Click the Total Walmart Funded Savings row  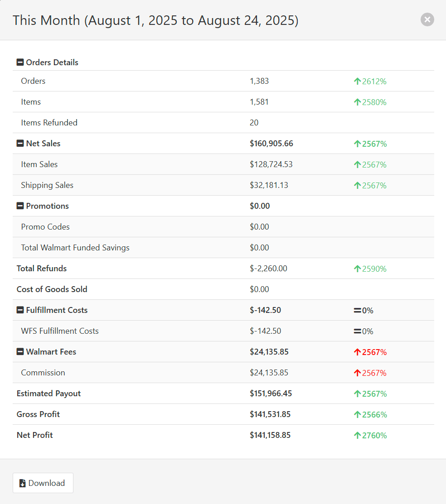[x=75, y=247]
